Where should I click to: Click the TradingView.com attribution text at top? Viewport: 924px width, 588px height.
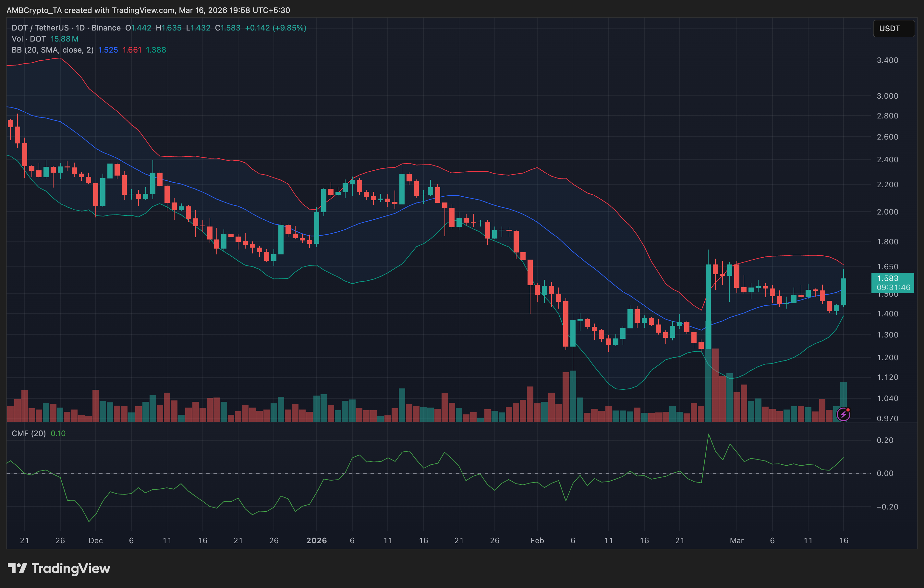143,10
